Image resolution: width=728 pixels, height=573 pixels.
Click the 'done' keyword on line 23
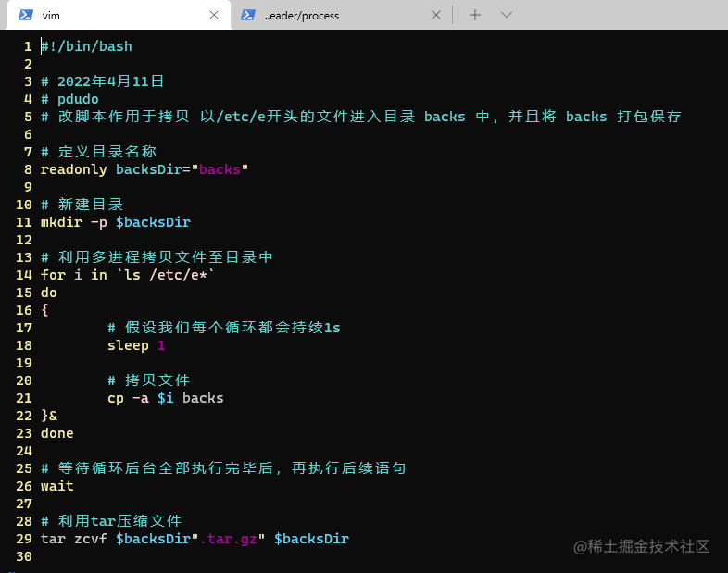click(57, 433)
